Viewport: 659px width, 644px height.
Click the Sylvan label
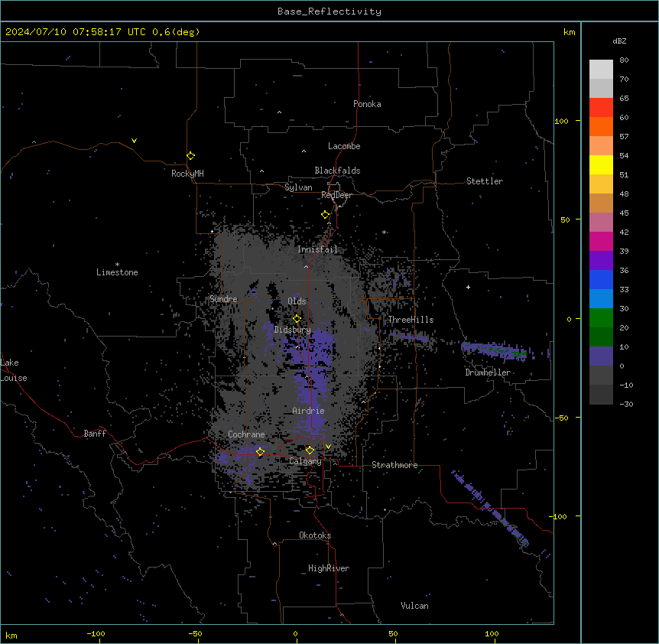298,187
